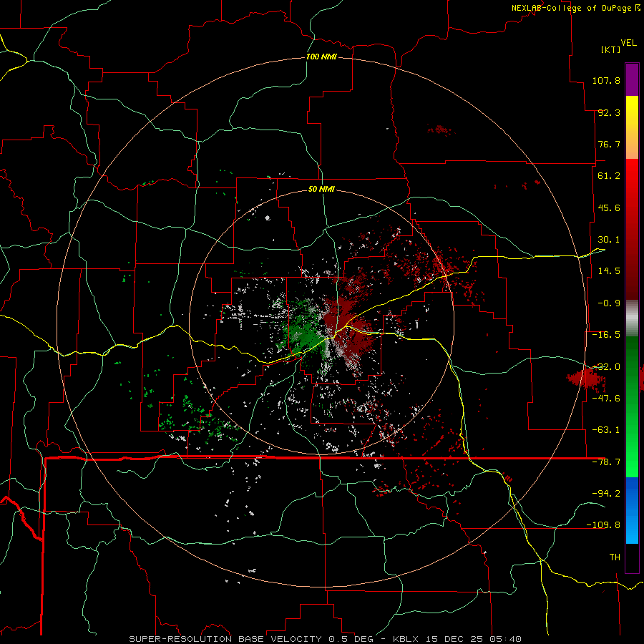The width and height of the screenshot is (644, 644).
Task: Click the -16.5 legend value
Action: click(x=606, y=335)
